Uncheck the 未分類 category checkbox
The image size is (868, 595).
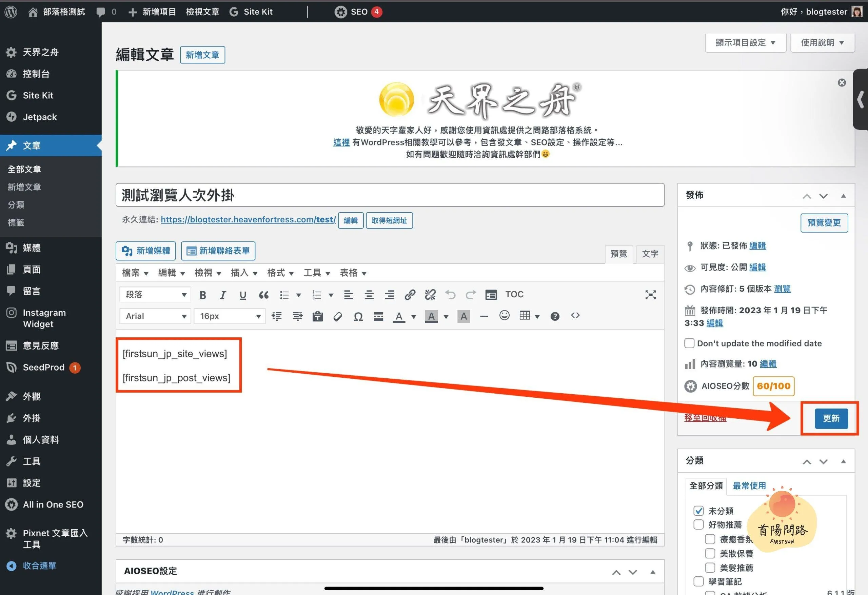click(x=698, y=511)
